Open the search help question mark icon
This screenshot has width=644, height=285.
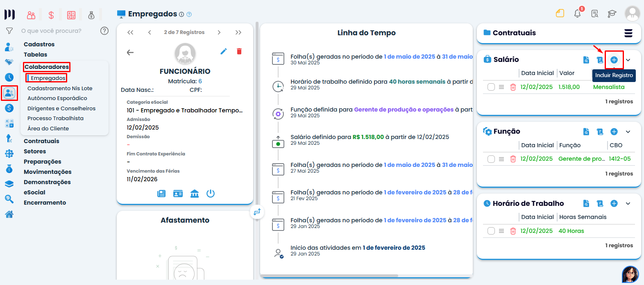104,31
